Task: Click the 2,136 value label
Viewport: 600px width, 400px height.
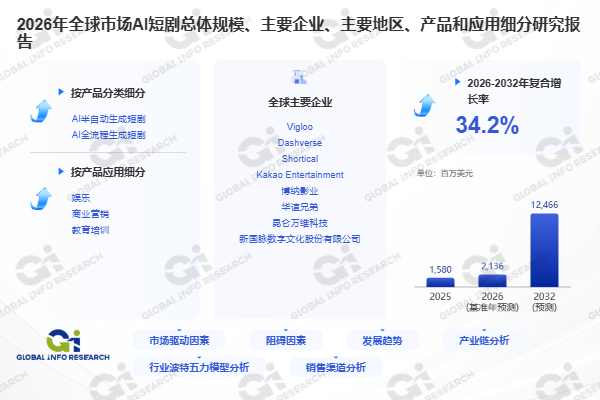Action: pos(492,266)
